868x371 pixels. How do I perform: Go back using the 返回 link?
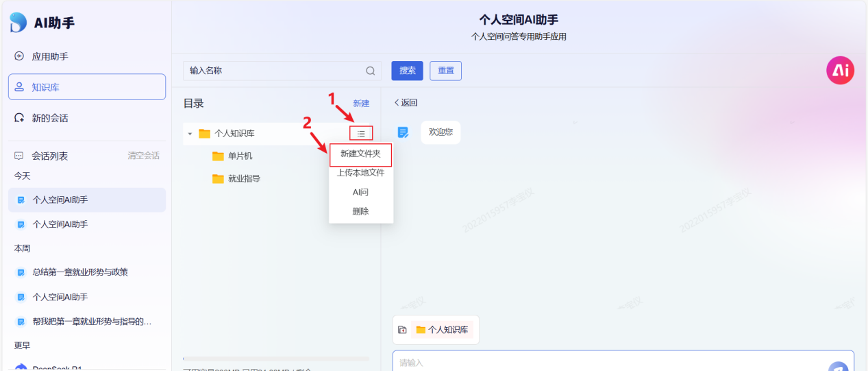[406, 103]
